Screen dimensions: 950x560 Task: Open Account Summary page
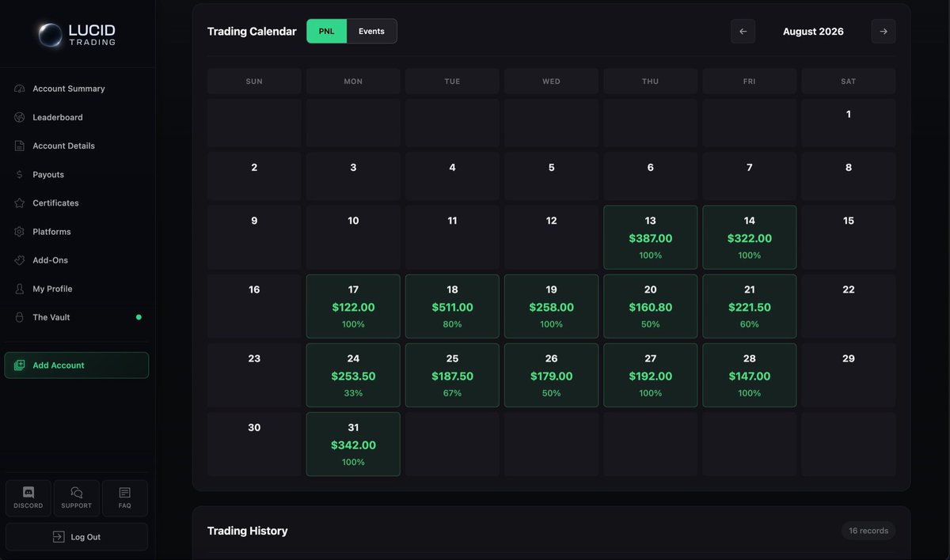pos(77,89)
